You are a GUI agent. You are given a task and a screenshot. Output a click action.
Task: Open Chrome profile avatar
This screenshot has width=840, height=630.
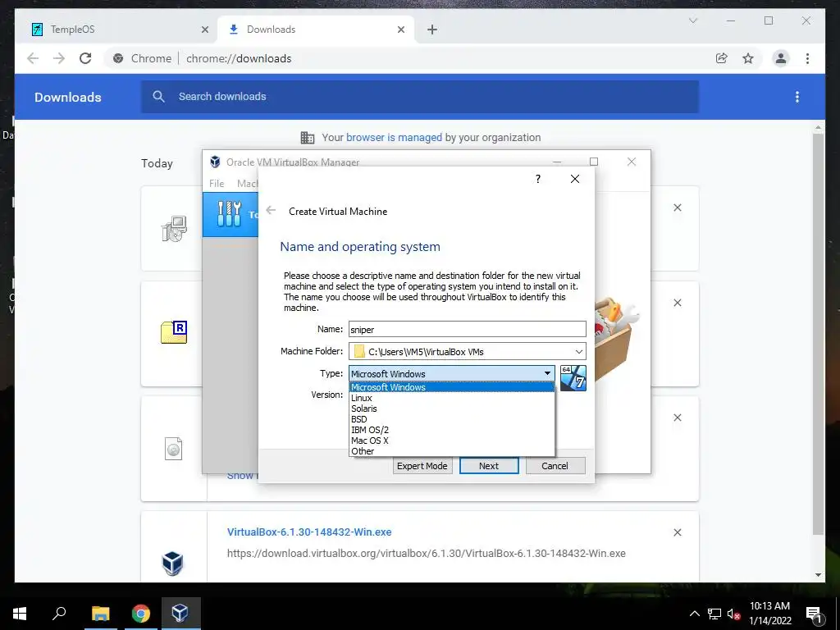pyautogui.click(x=781, y=58)
